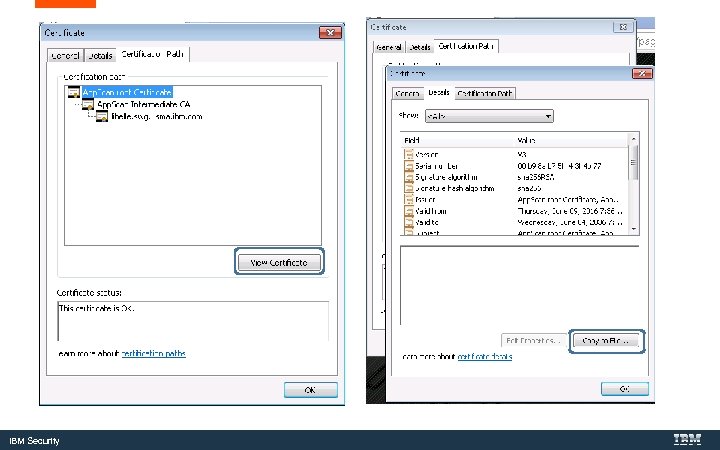Open Details tab in background right dialog
The height and width of the screenshot is (450, 720).
[x=420, y=47]
